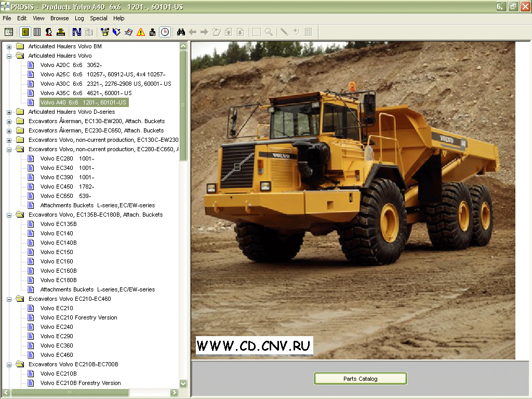This screenshot has height=399, width=532.
Task: Expand Excavators Åkerman EC130-EW200 folder
Action: [x=9, y=122]
